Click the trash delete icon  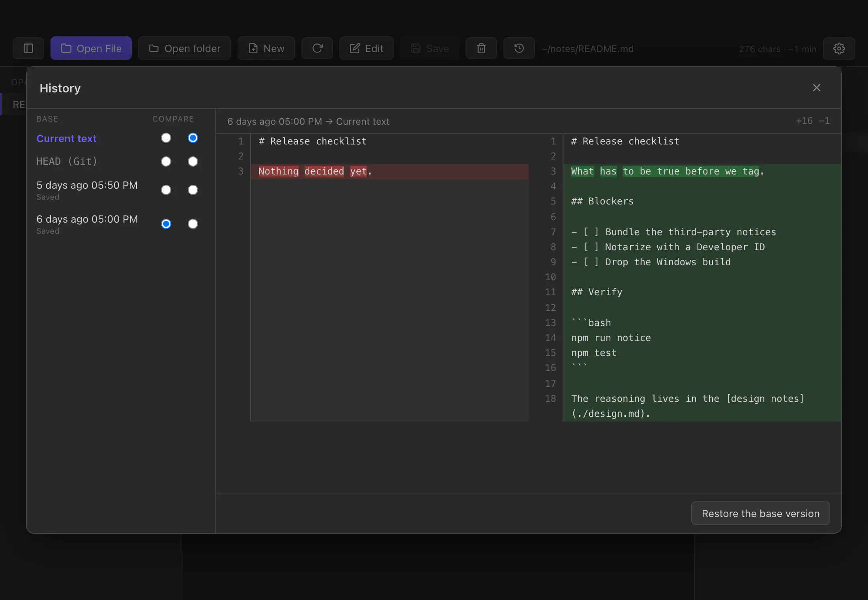[481, 48]
